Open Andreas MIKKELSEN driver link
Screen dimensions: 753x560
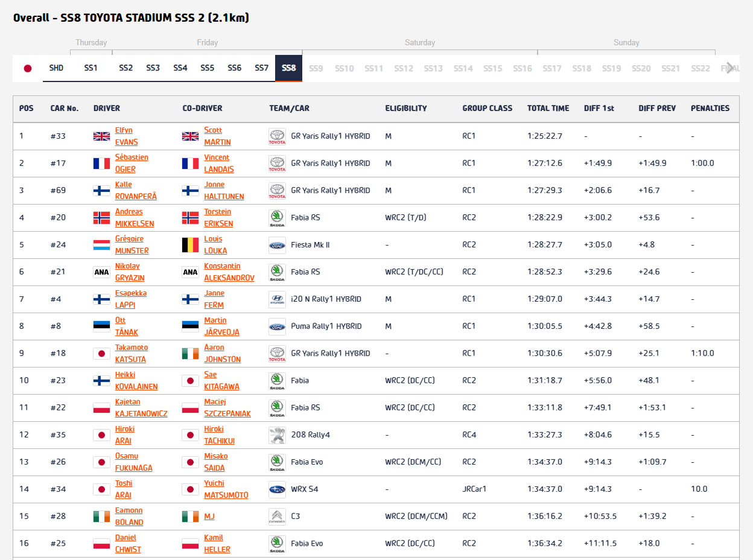(135, 218)
